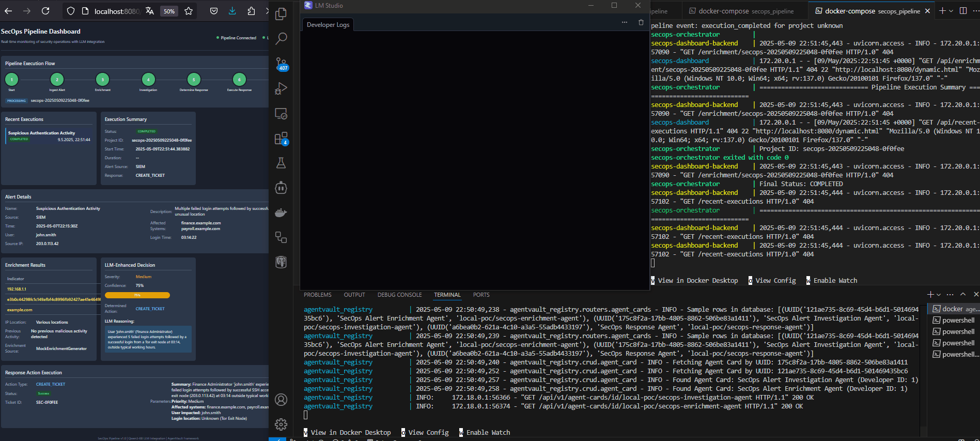Switch to the PORTS panel tab

[x=481, y=295]
